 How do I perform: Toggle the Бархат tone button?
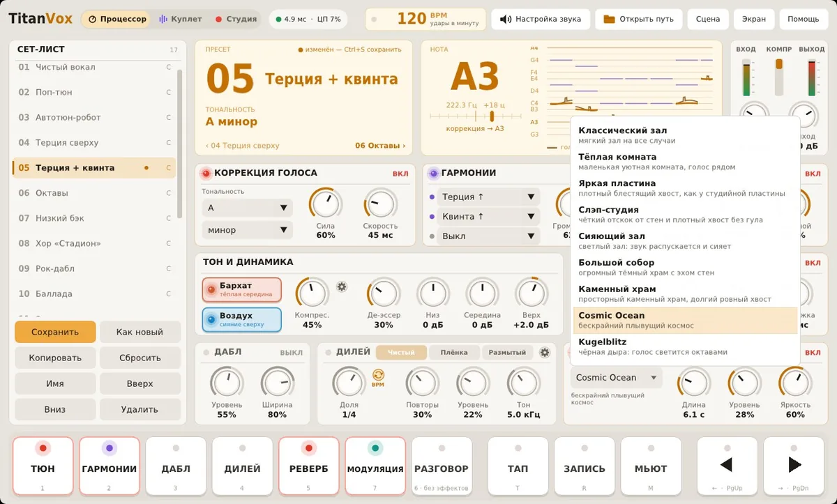point(242,290)
